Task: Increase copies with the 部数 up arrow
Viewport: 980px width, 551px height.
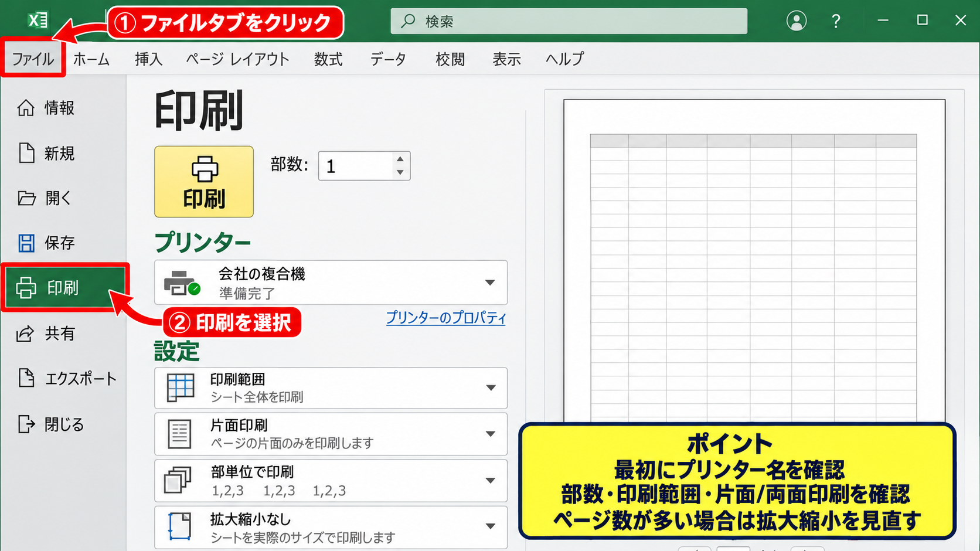Action: (x=400, y=159)
